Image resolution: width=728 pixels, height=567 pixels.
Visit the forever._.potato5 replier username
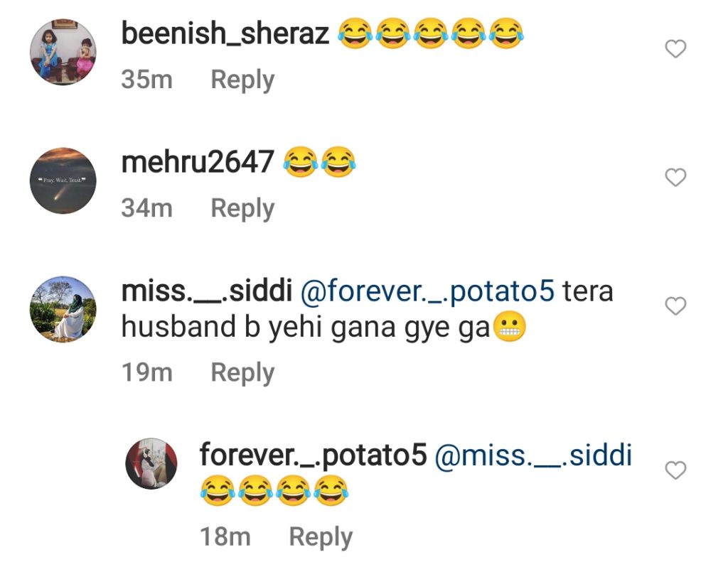click(x=313, y=455)
